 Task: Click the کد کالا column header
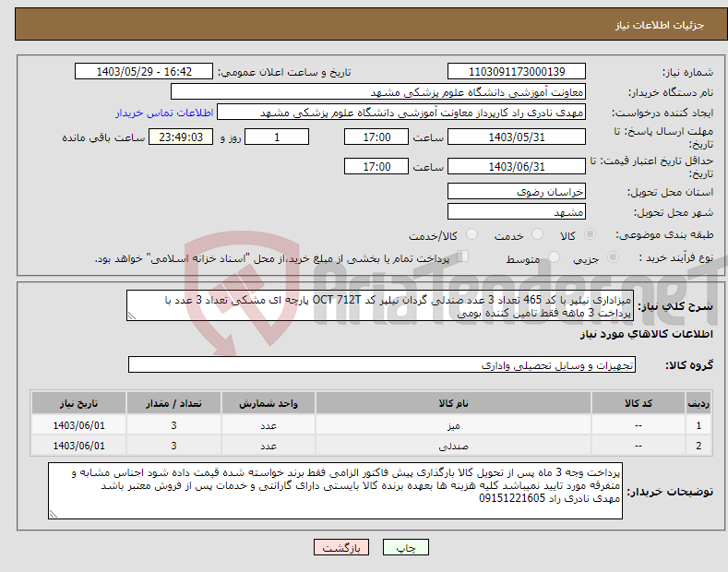pos(638,403)
